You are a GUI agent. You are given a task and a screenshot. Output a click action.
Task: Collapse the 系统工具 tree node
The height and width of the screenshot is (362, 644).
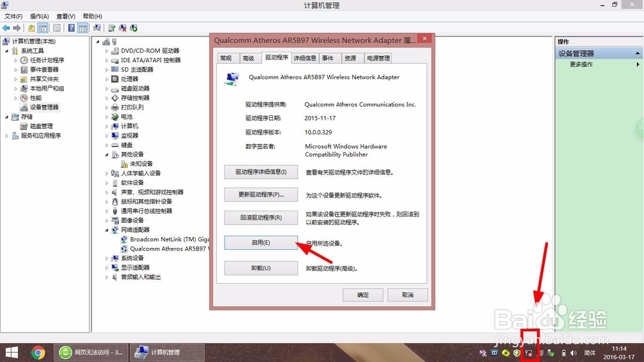pyautogui.click(x=6, y=51)
